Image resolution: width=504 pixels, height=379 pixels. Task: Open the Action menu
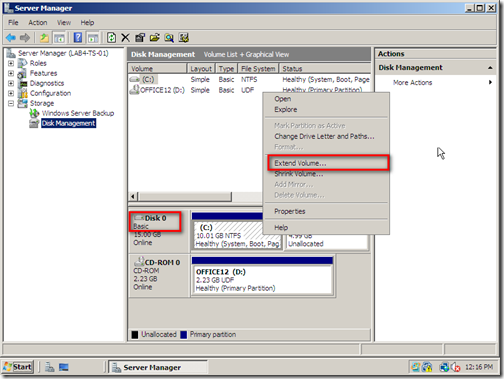(x=38, y=22)
